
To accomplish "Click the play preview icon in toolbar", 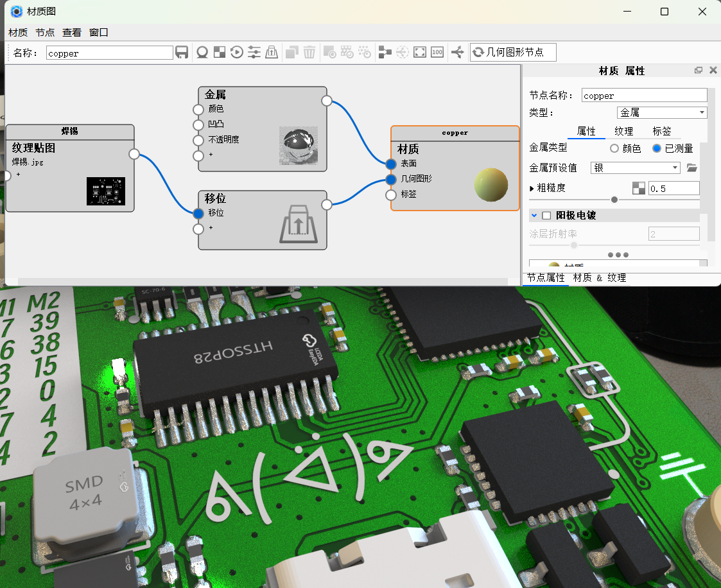I will click(237, 53).
